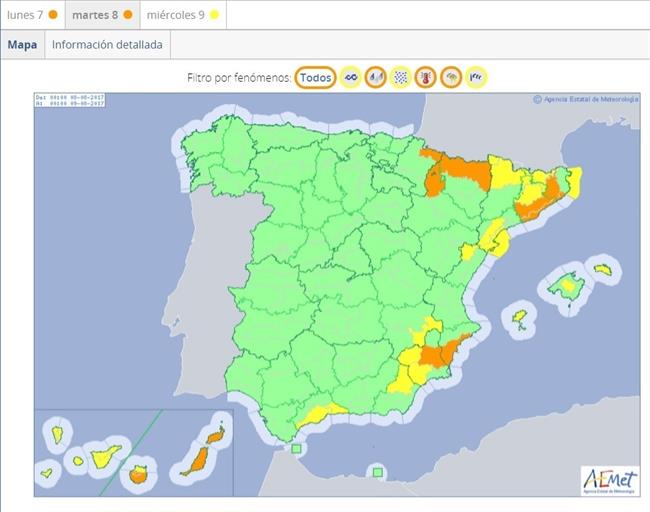Image resolution: width=650 pixels, height=512 pixels.
Task: Filter warnings by rain icon
Action: pos(376,77)
